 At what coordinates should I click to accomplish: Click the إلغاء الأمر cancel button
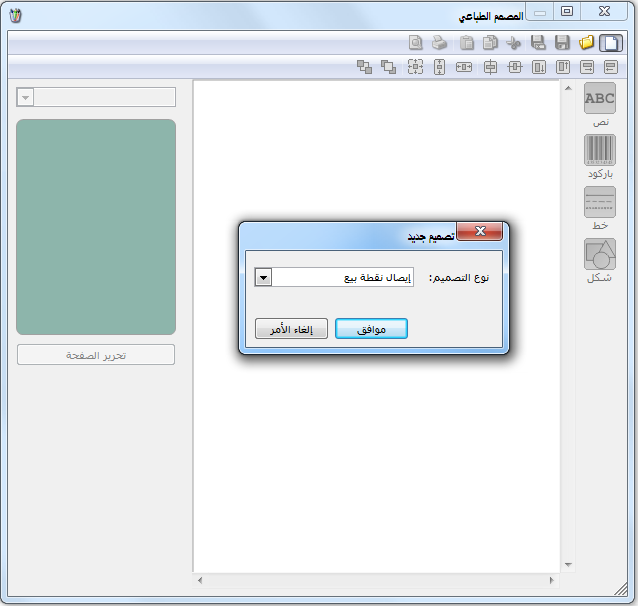pyautogui.click(x=291, y=329)
